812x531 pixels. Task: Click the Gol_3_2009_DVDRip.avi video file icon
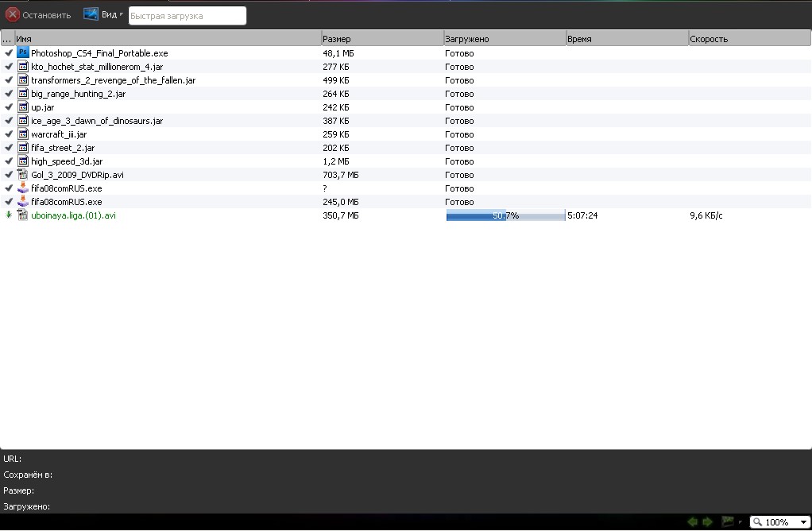click(23, 174)
